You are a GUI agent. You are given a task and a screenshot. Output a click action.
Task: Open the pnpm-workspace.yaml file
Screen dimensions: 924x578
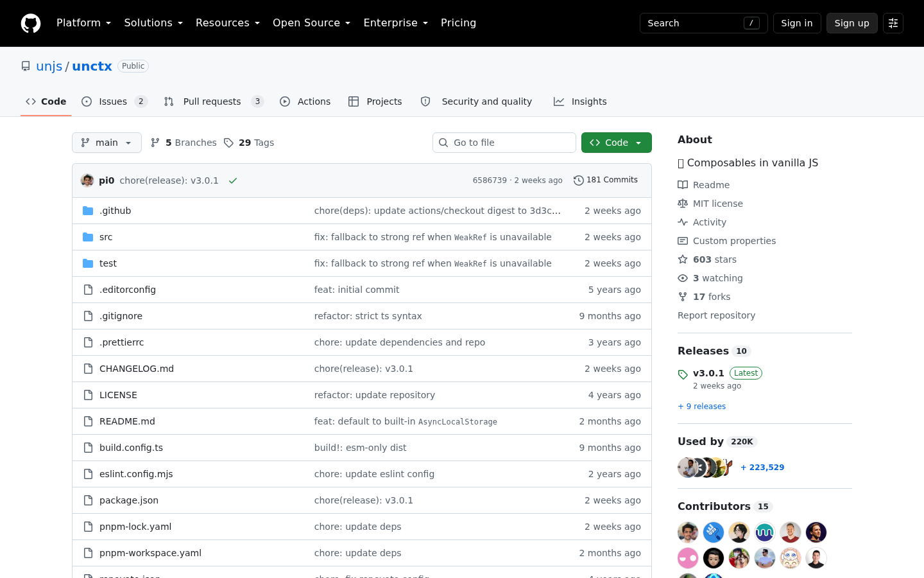(150, 553)
